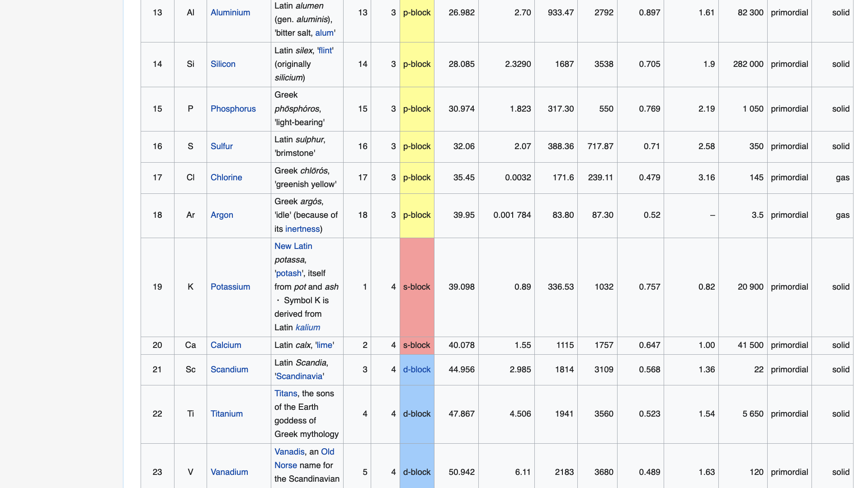Screen dimensions: 868x488
Task: Click the Chlorine element link
Action: click(x=226, y=178)
